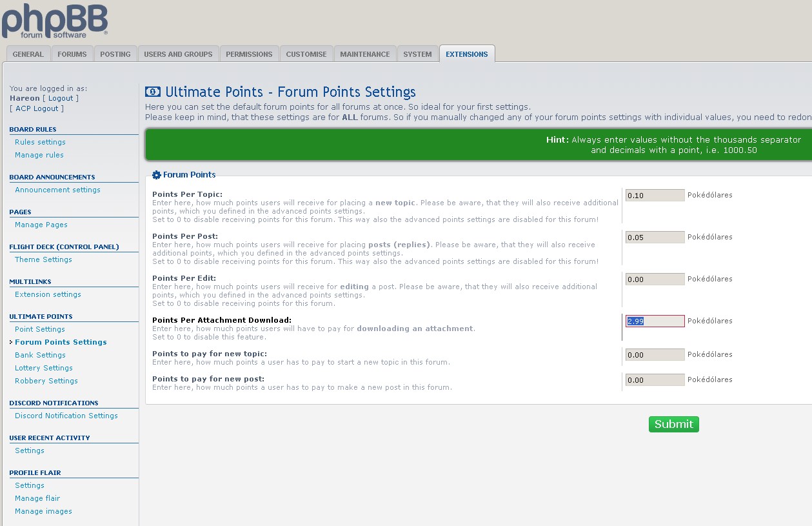Open the FORUMS tab

[x=72, y=54]
